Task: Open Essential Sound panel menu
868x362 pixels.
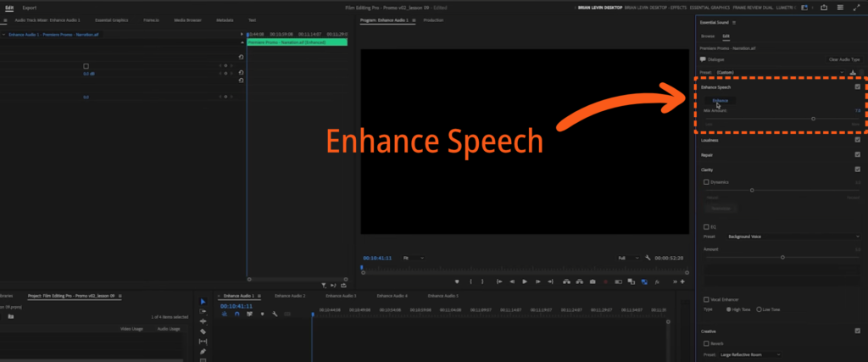Action: (x=734, y=23)
